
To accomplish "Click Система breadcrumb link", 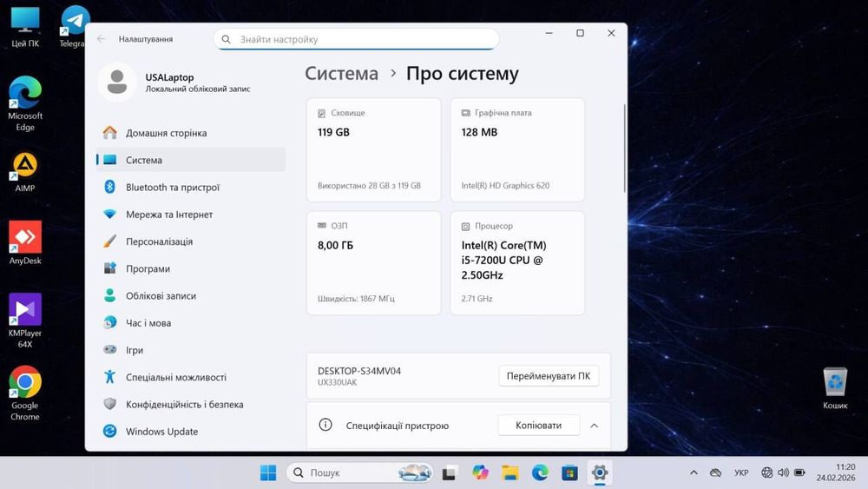I will click(x=341, y=74).
